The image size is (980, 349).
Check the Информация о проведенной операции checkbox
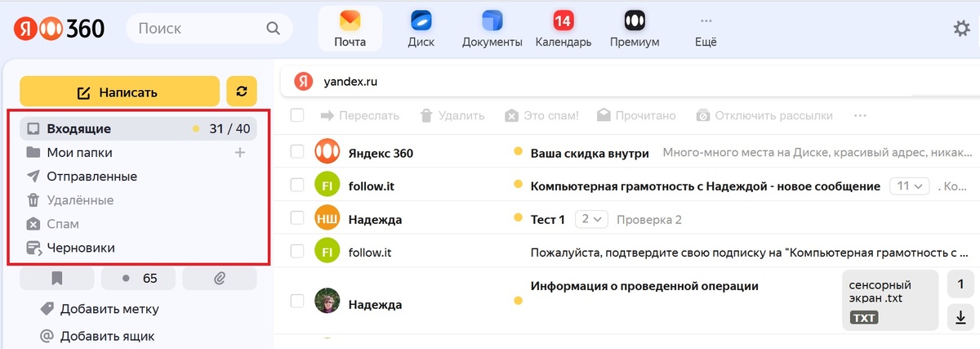(297, 301)
